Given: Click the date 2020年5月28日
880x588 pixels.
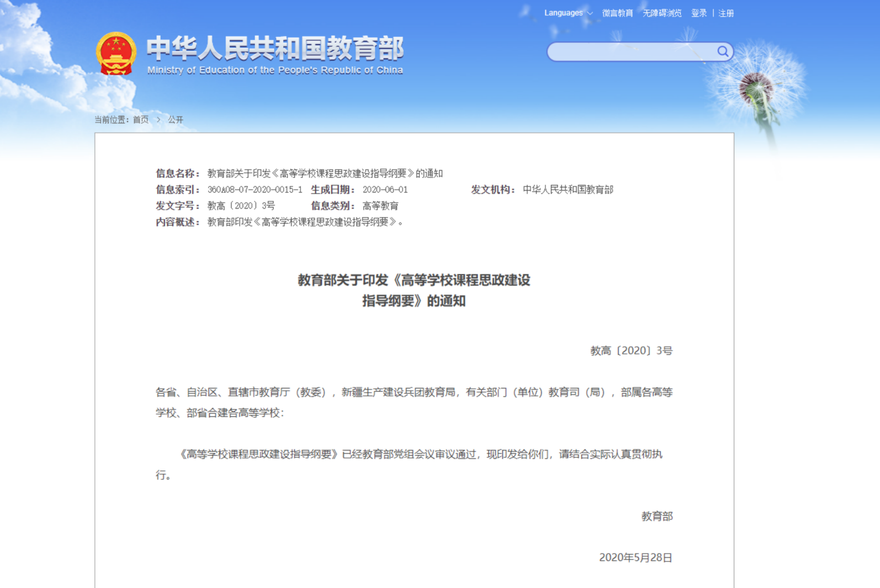Looking at the screenshot, I should tap(636, 558).
